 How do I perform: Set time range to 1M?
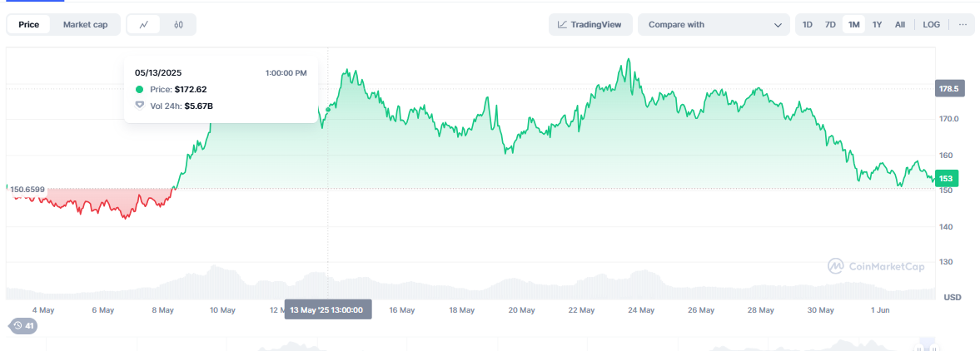coord(853,25)
